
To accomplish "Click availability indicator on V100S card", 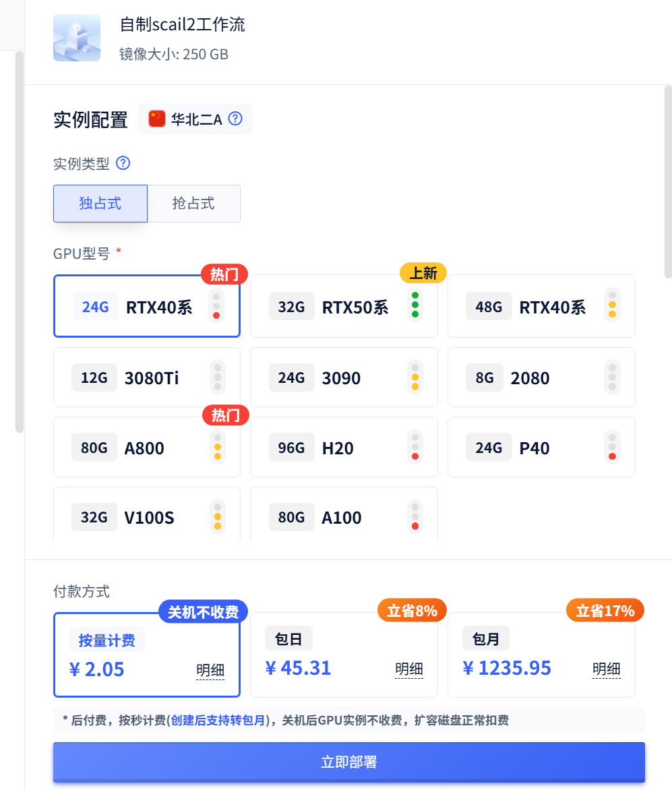I will pyautogui.click(x=218, y=517).
